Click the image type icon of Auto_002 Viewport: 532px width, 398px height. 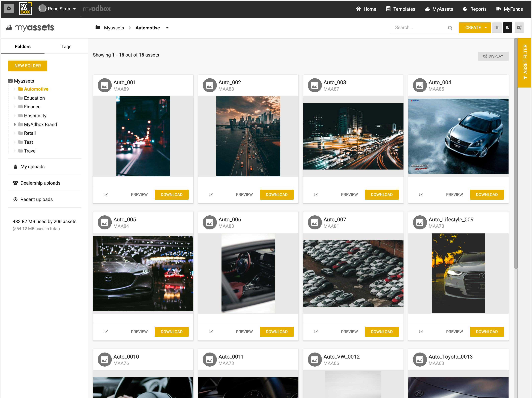(210, 85)
